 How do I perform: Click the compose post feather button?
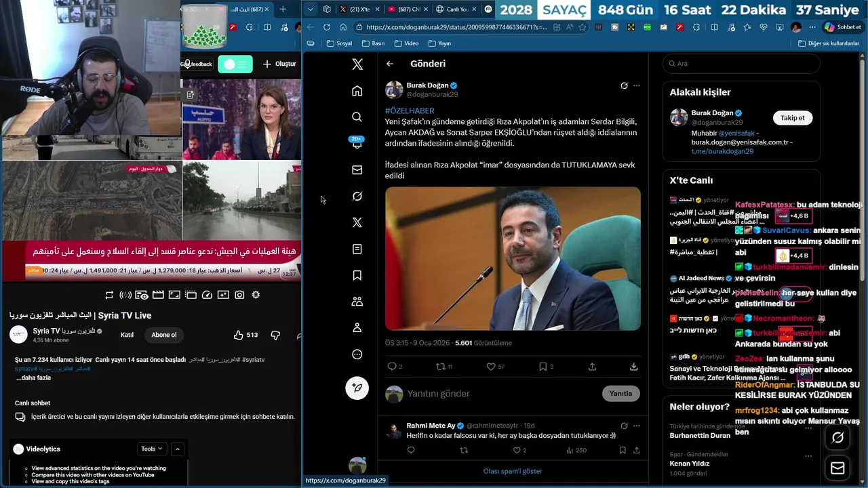coord(357,388)
